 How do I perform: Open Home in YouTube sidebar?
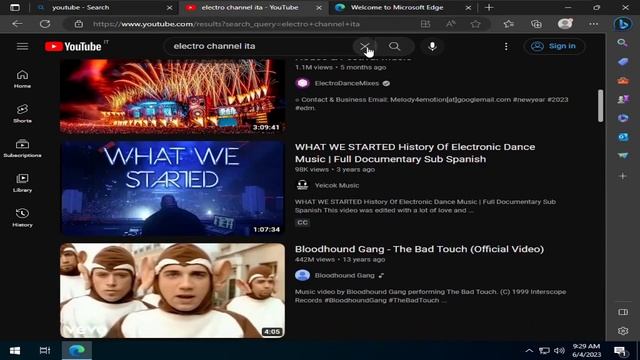(22, 79)
